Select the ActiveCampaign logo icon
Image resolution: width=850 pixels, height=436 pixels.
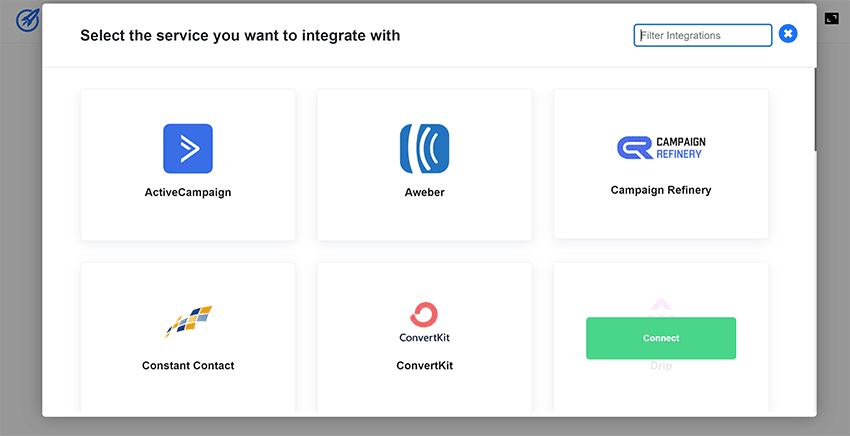point(188,149)
